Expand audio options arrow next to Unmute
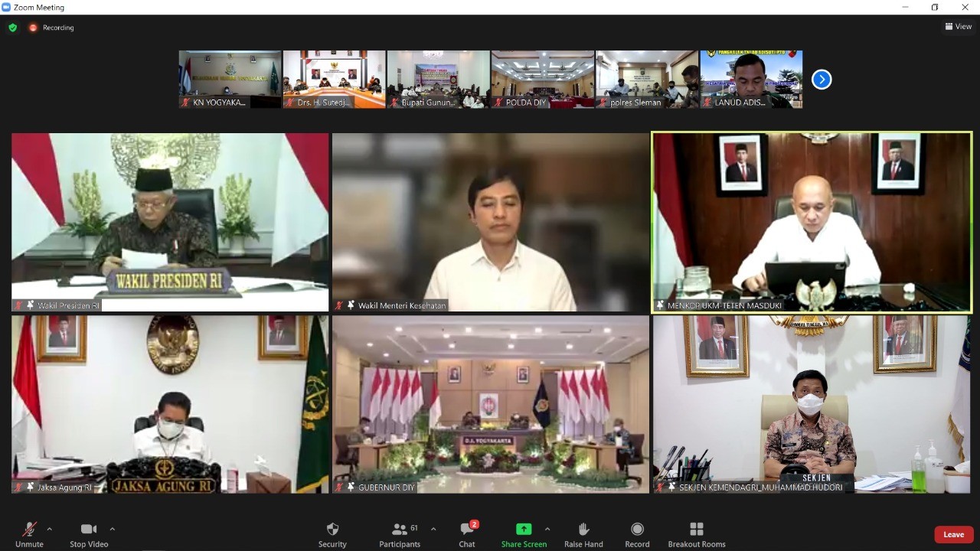This screenshot has width=980, height=551. pyautogui.click(x=50, y=529)
